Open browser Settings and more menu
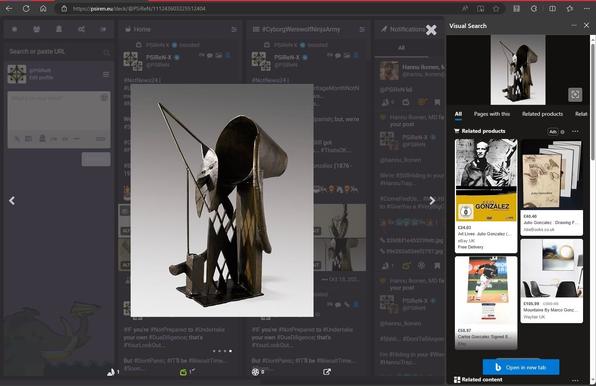 pos(587,8)
